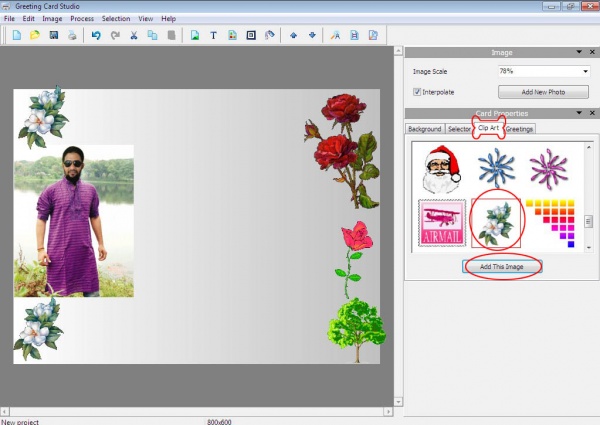Select the bottom-left white flowers on card
Viewport: 600px width, 425px height.
38,329
